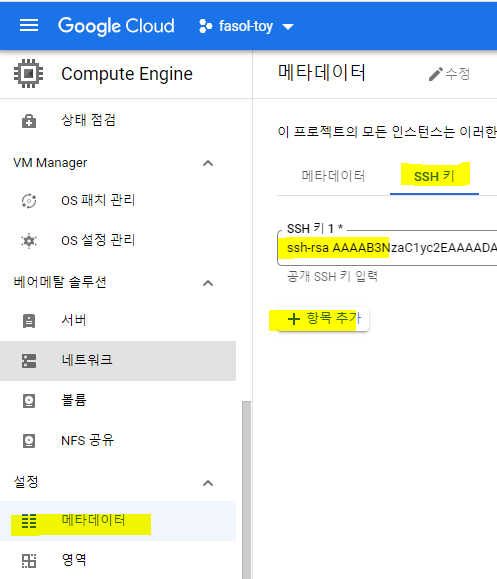Switch to the SSH 키 tab
Image resolution: width=497 pixels, height=579 pixels.
pyautogui.click(x=434, y=176)
